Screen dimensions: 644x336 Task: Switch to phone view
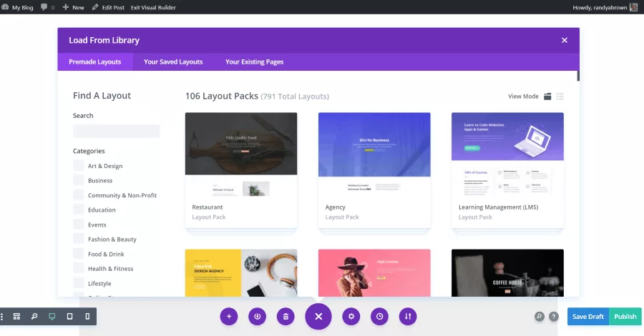point(87,316)
